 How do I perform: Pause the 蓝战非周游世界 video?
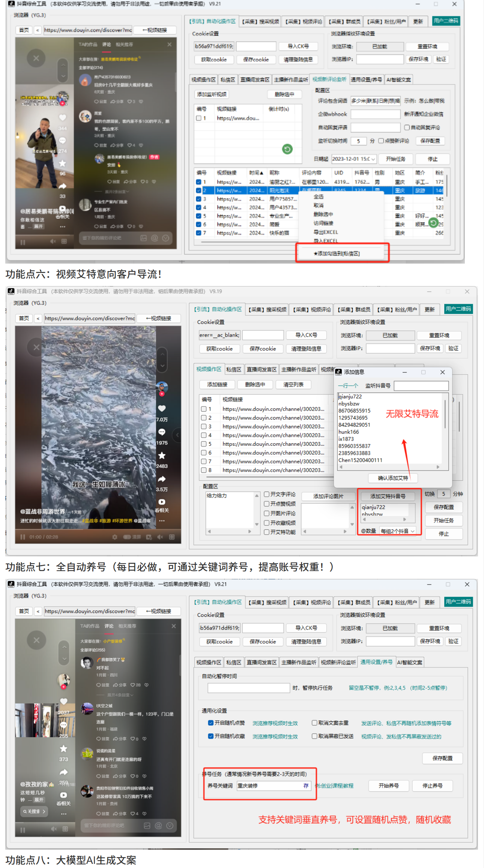(x=23, y=537)
